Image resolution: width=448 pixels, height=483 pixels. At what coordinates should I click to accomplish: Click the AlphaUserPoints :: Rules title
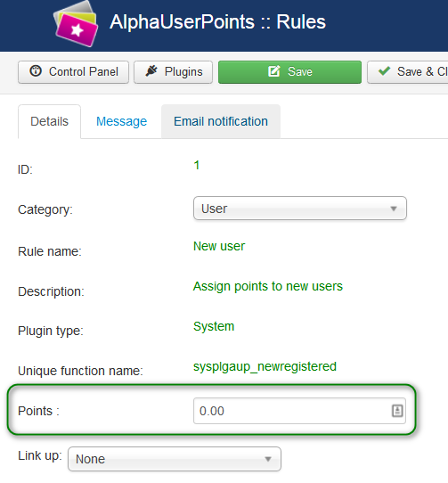click(x=217, y=22)
